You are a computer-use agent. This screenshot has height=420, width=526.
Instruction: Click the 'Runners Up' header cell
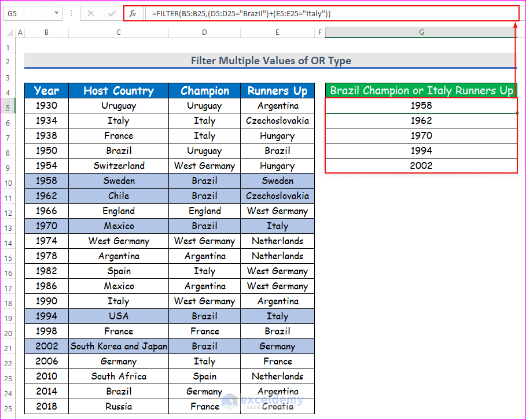[277, 91]
